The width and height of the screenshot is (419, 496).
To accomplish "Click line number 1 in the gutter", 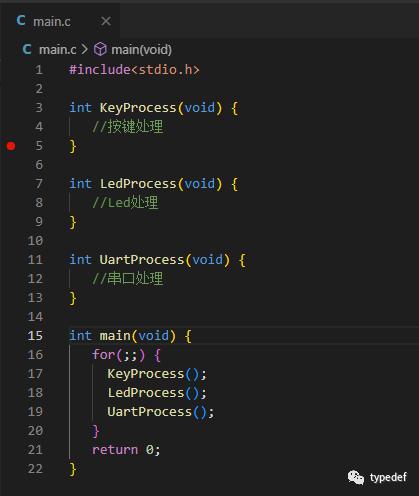I will tap(39, 70).
